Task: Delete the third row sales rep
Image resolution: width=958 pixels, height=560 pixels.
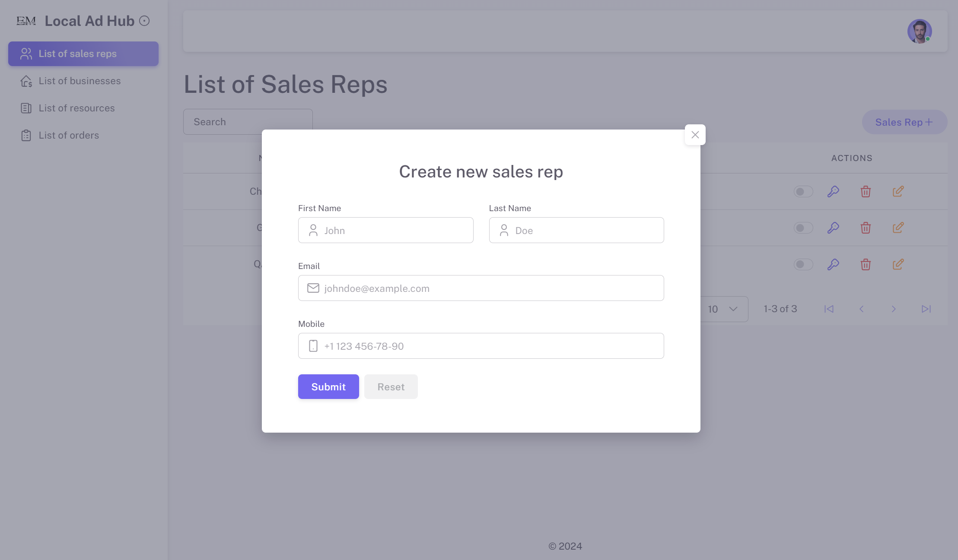Action: tap(866, 264)
